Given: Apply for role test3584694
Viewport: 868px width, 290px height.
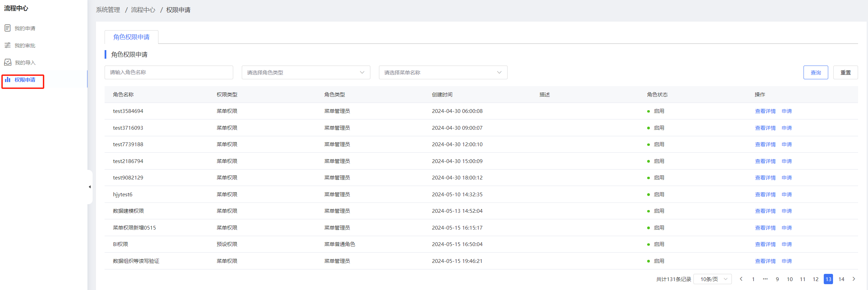Looking at the screenshot, I should click(787, 111).
